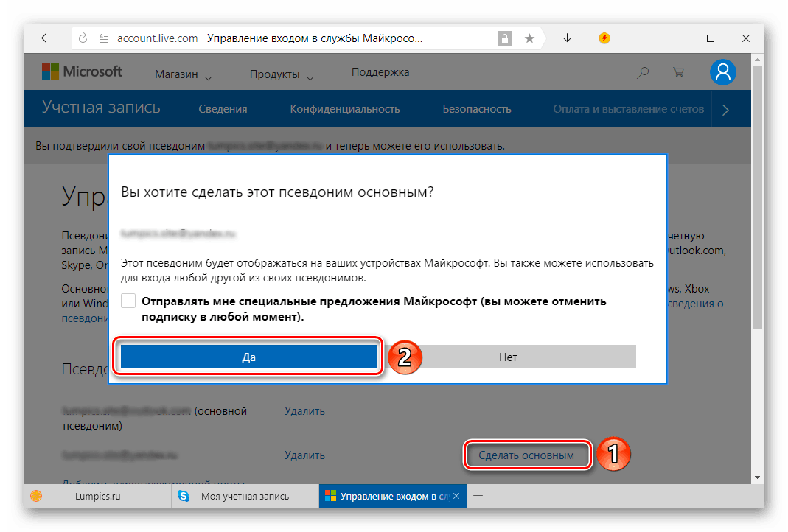Expand the Магазин dropdown menu

183,74
